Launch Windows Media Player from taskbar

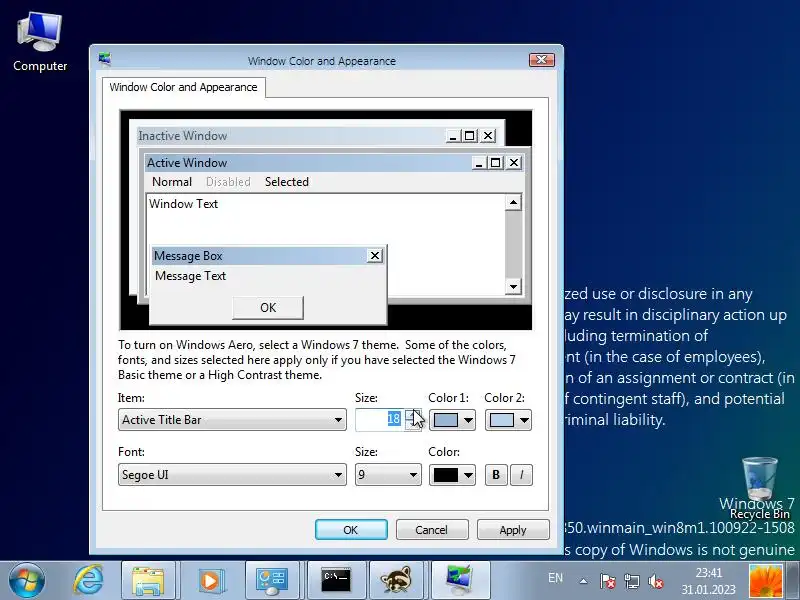[x=210, y=581]
